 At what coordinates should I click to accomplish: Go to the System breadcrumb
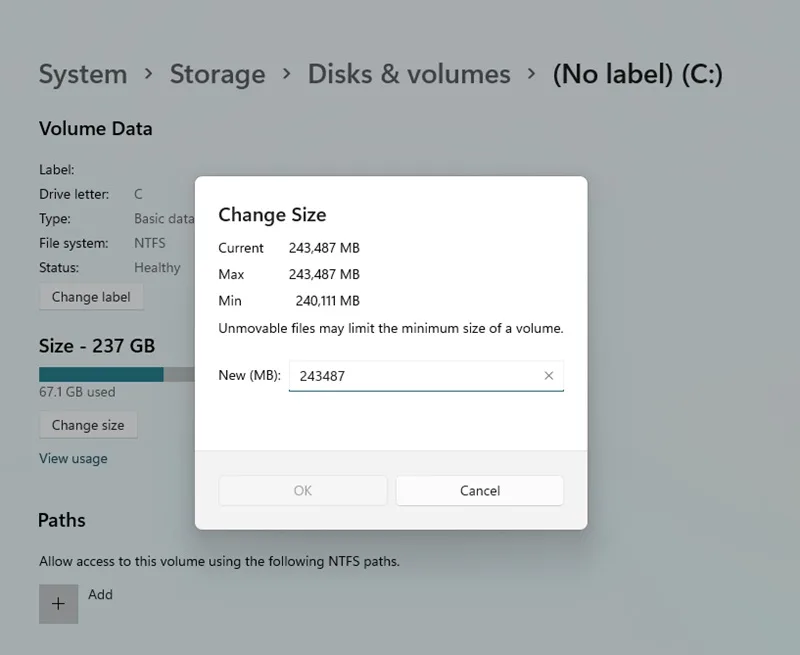pyautogui.click(x=83, y=74)
